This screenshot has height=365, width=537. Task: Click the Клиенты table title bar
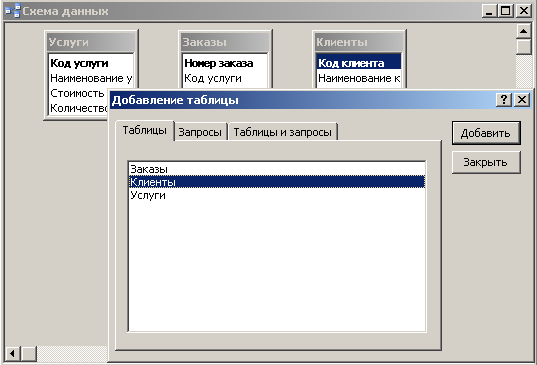click(359, 42)
